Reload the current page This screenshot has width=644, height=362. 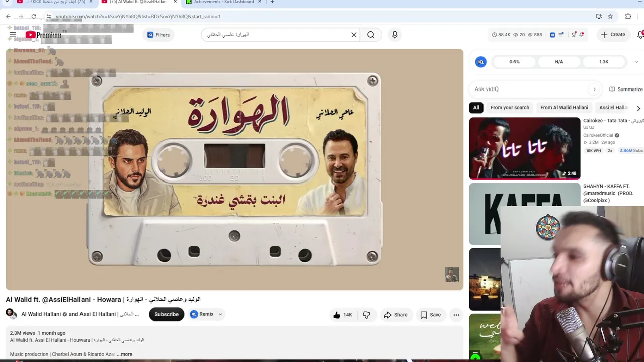pos(34,16)
